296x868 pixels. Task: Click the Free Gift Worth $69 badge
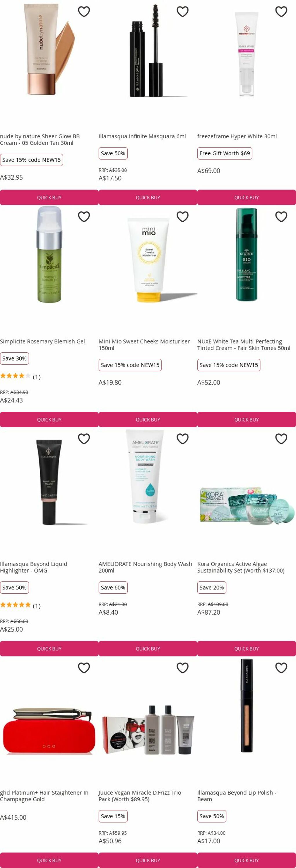pos(225,153)
